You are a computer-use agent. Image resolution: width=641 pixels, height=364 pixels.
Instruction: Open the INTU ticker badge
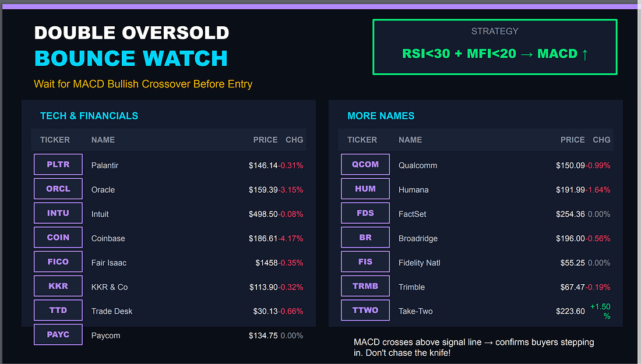point(58,213)
